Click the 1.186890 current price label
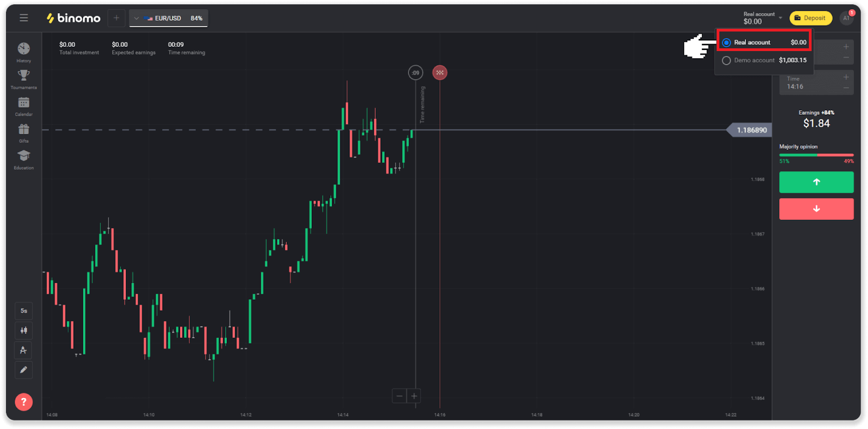The height and width of the screenshot is (429, 868). pyautogui.click(x=751, y=130)
